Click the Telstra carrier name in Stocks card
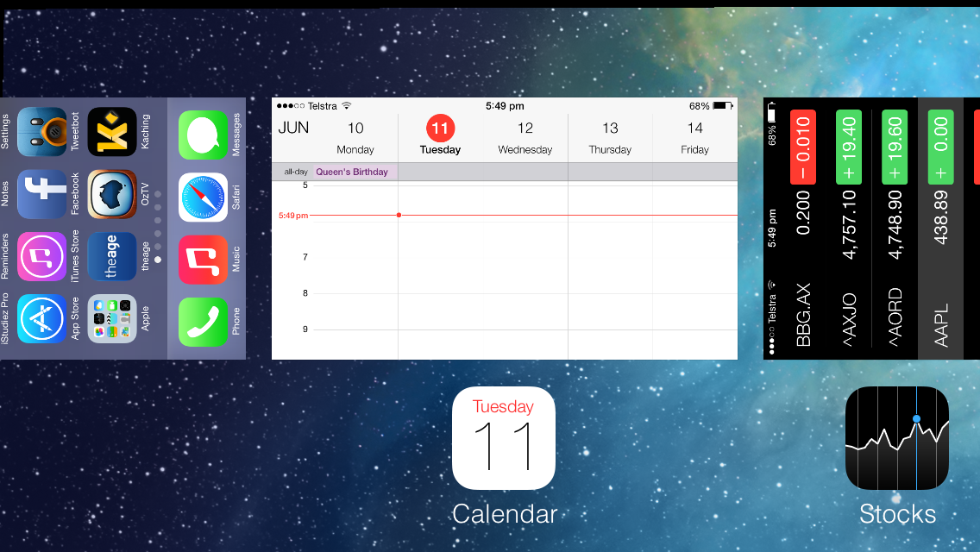980x552 pixels. point(772,308)
